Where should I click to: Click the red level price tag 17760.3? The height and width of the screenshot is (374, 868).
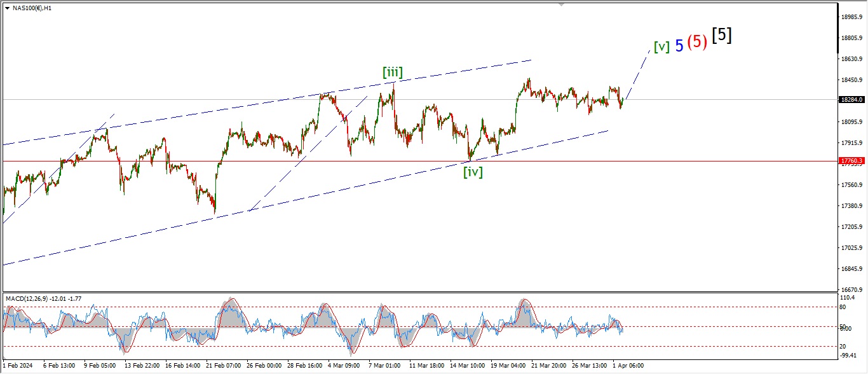click(851, 162)
